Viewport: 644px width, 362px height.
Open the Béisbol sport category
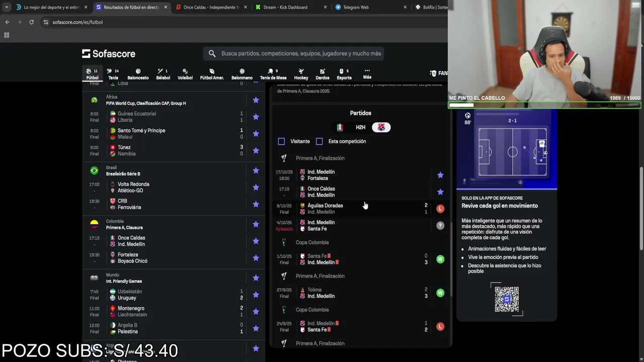pyautogui.click(x=163, y=74)
